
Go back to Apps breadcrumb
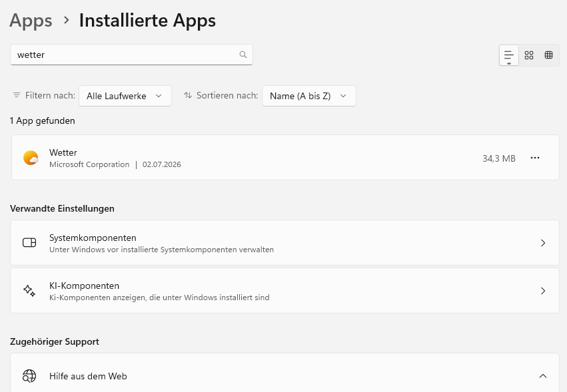click(x=31, y=20)
